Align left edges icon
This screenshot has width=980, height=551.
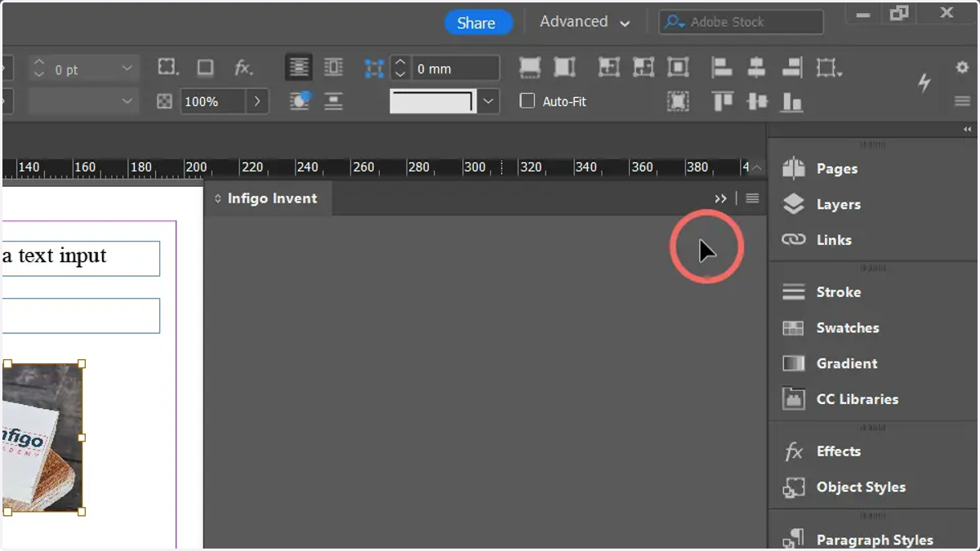click(x=722, y=68)
